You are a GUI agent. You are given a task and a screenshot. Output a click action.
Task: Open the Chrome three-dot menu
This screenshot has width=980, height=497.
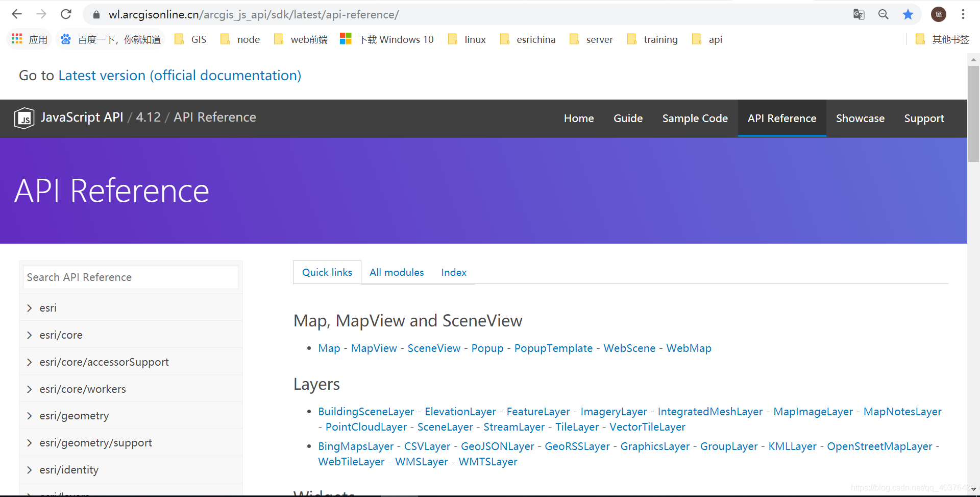[x=963, y=14]
